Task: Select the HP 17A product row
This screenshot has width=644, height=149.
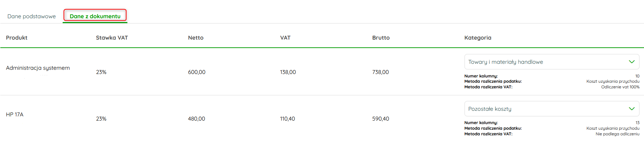Action: point(15,114)
